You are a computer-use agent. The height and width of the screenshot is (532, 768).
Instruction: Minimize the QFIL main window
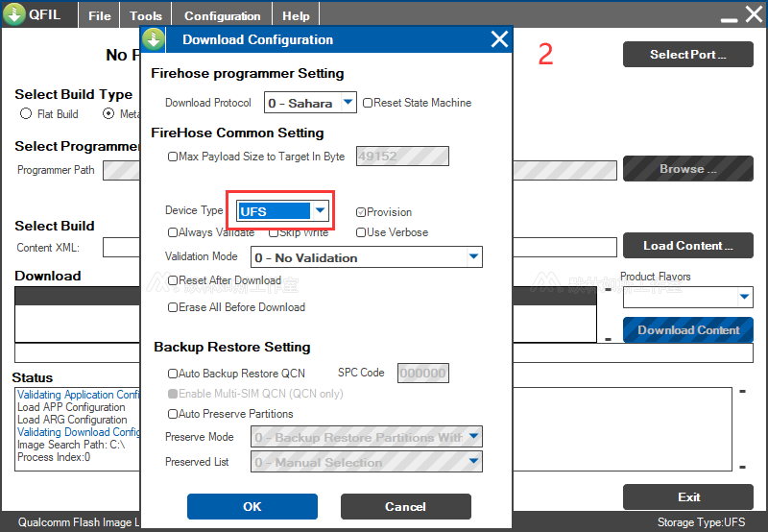(x=729, y=19)
